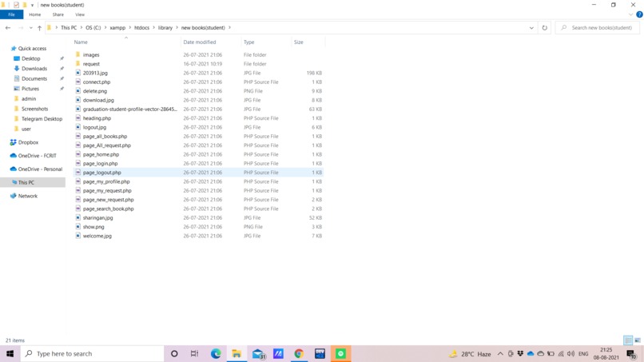Viewport: 644px width, 362px height.
Task: Select the highlighted page_logout.php file
Action: pyautogui.click(x=198, y=172)
